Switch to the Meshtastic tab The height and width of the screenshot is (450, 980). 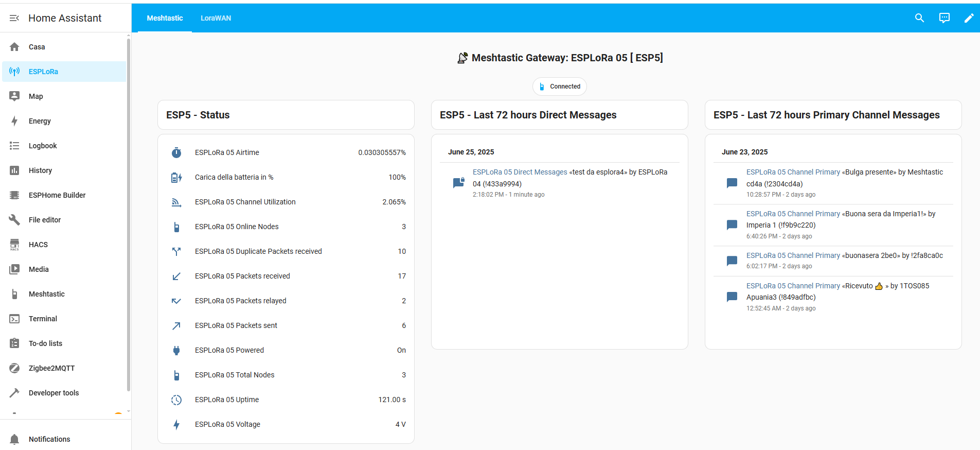(x=165, y=18)
